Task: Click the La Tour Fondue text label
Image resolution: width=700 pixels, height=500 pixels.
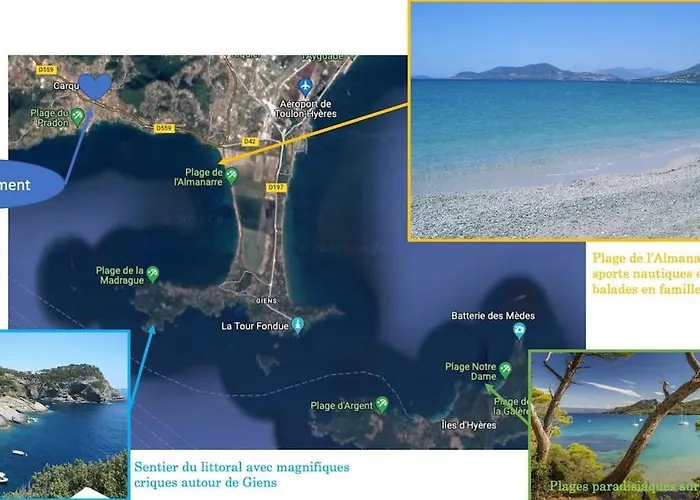Action: [x=255, y=326]
